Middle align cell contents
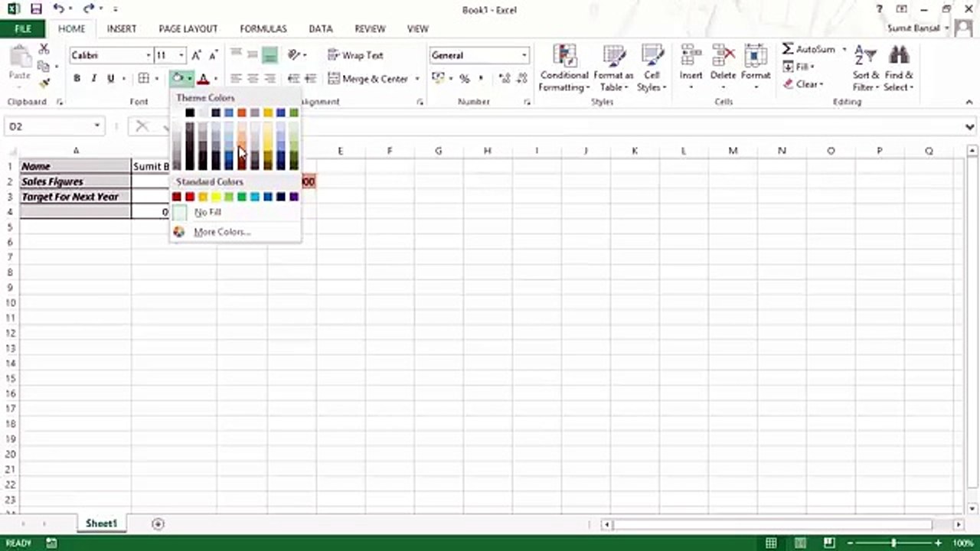Viewport: 980px width, 551px height. (253, 55)
